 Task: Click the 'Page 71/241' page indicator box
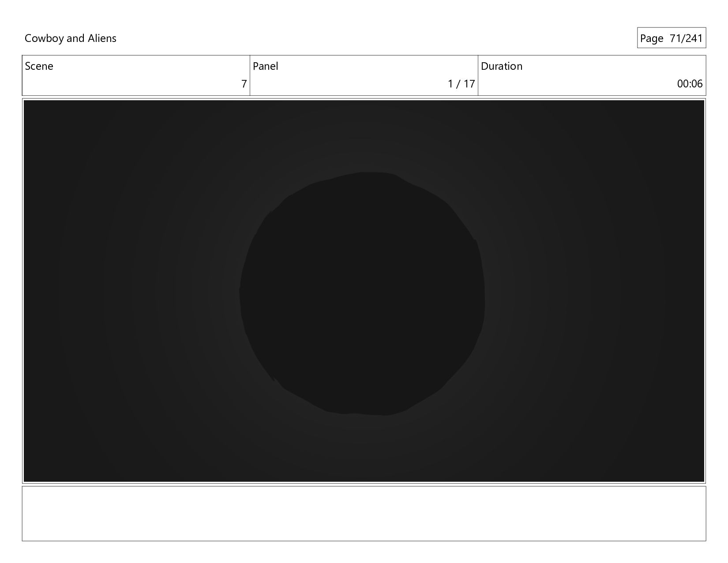(x=671, y=38)
